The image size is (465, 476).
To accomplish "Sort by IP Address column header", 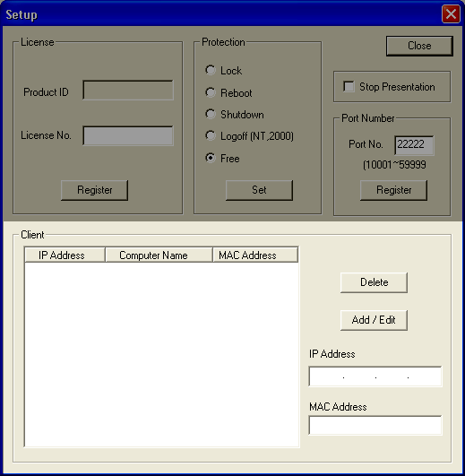I will coord(65,255).
